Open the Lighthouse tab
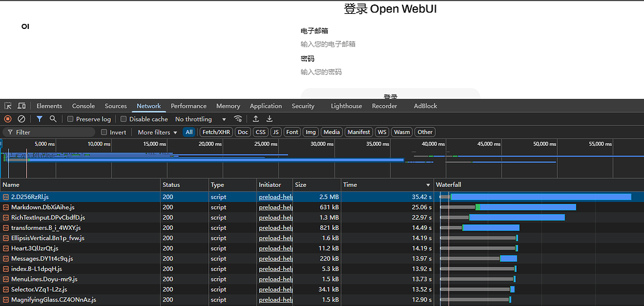644x306 pixels. [347, 106]
